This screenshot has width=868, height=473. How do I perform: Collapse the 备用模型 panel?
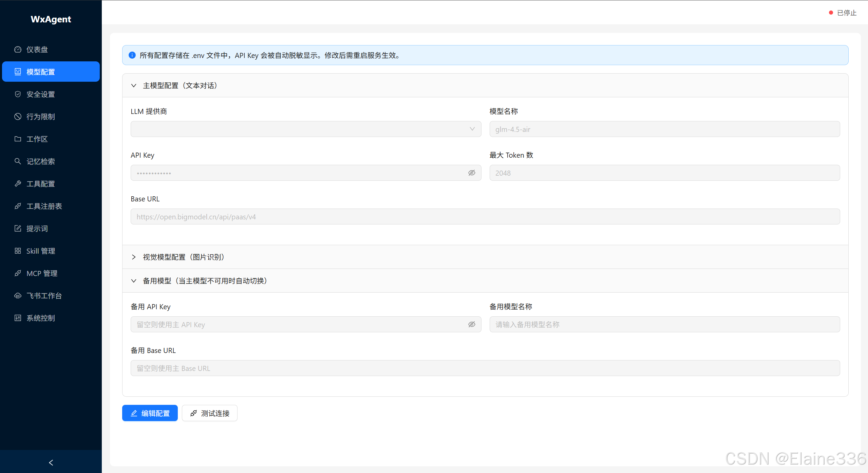coord(134,281)
